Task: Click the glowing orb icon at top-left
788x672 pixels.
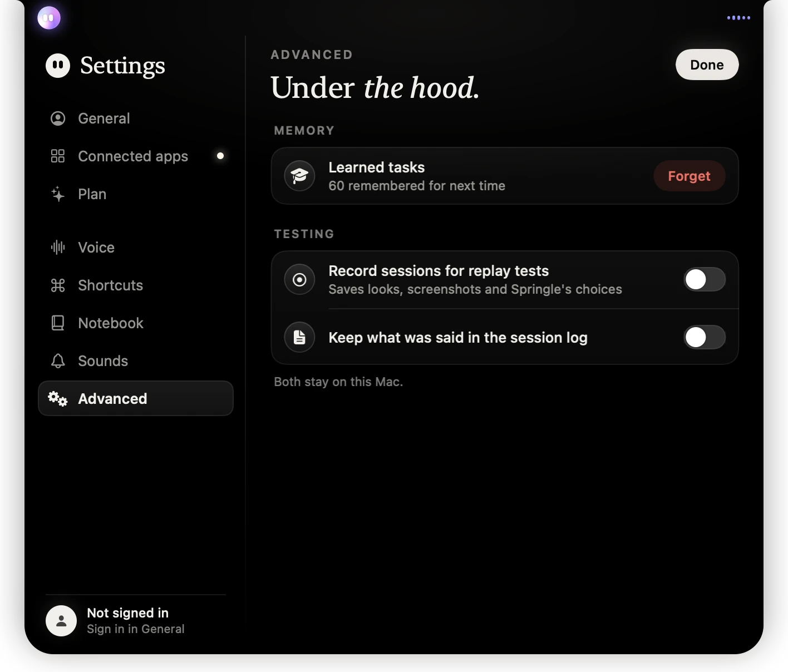Action: coord(49,18)
